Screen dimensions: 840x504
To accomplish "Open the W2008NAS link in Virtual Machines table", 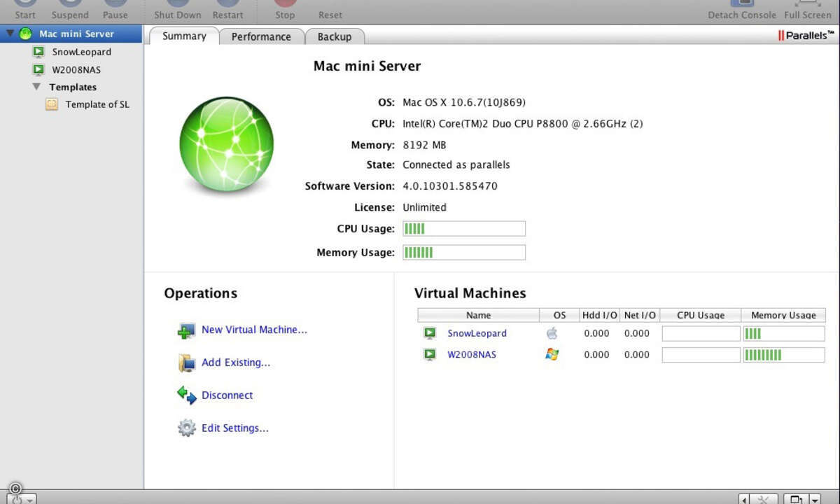I will click(x=472, y=355).
